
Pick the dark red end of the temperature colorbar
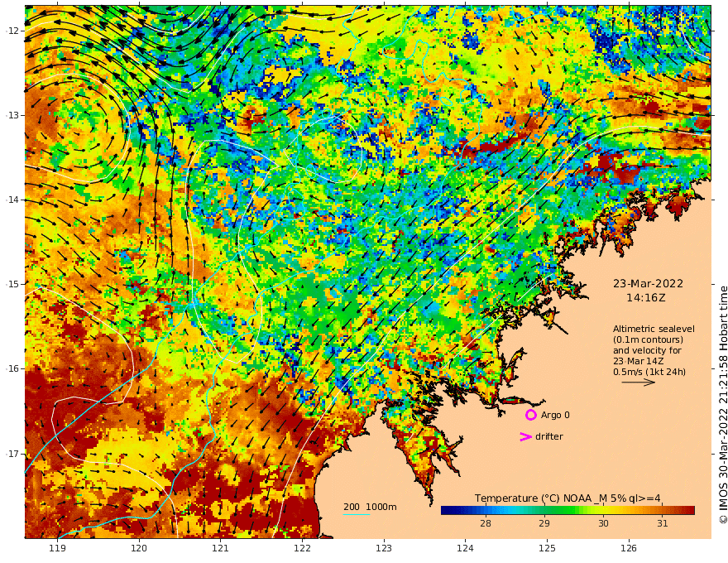(690, 511)
